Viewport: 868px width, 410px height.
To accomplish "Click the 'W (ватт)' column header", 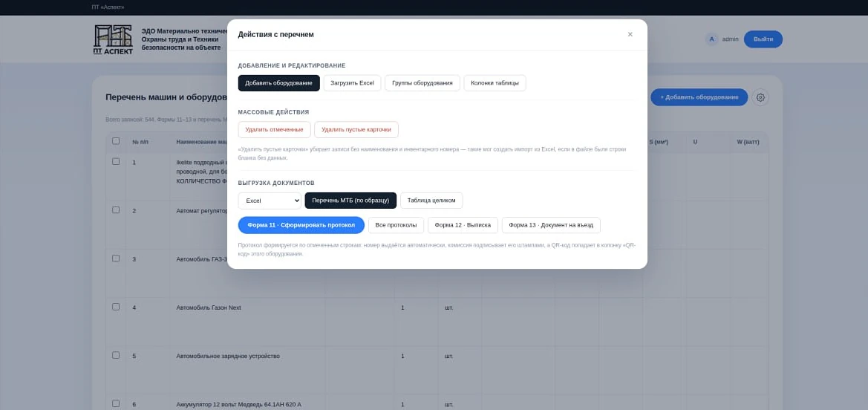I will click(x=748, y=143).
